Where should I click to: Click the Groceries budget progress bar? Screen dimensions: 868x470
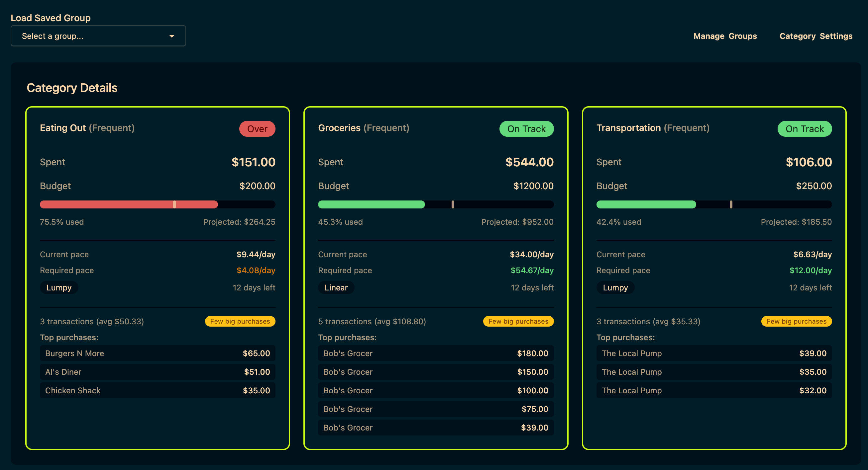point(436,204)
